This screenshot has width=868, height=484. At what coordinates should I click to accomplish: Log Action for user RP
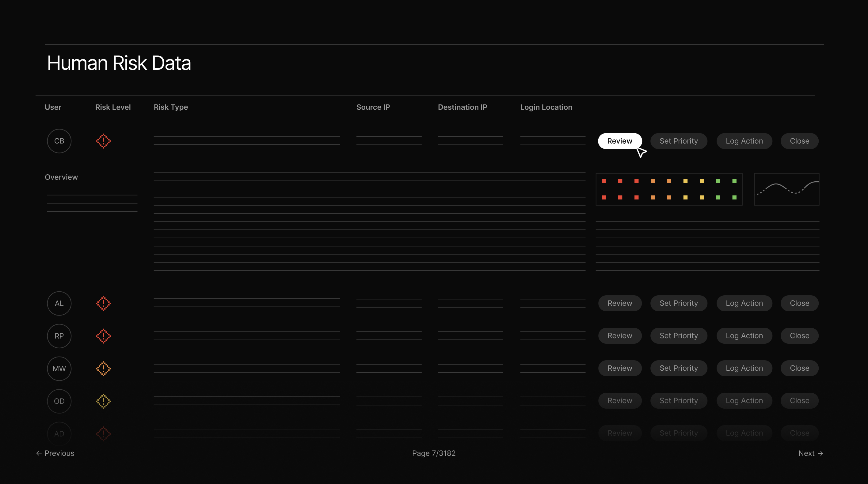coord(744,335)
